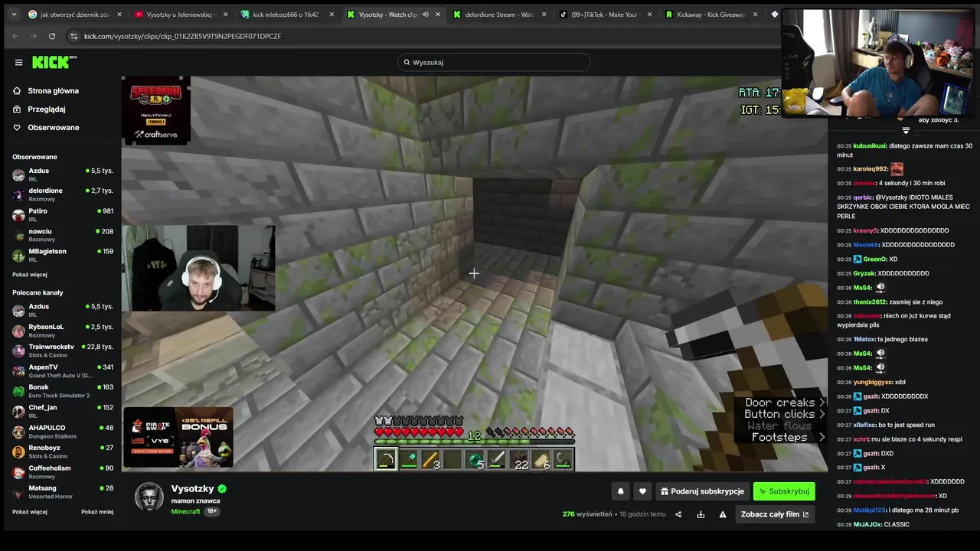Switch to the 'delordione Stream' tab
Image resolution: width=980 pixels, height=551 pixels.
pyautogui.click(x=499, y=15)
